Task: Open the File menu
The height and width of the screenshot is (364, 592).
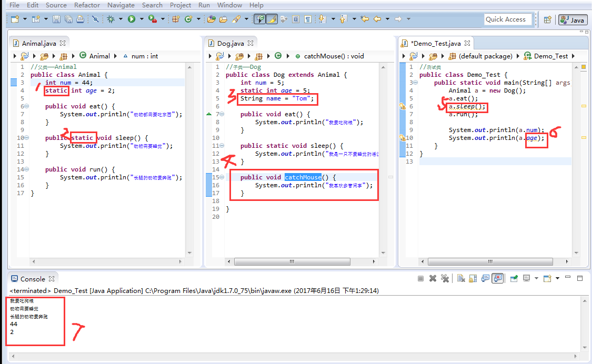Action: pyautogui.click(x=14, y=5)
